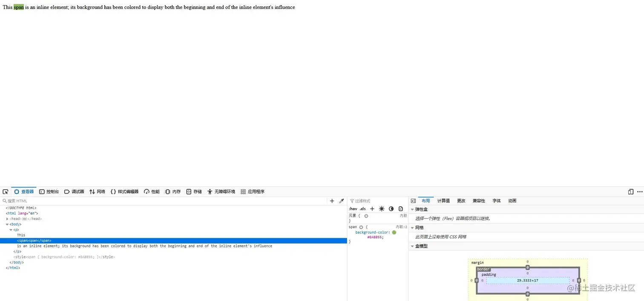Click selector highlighter icon beside 元素

[x=366, y=216]
